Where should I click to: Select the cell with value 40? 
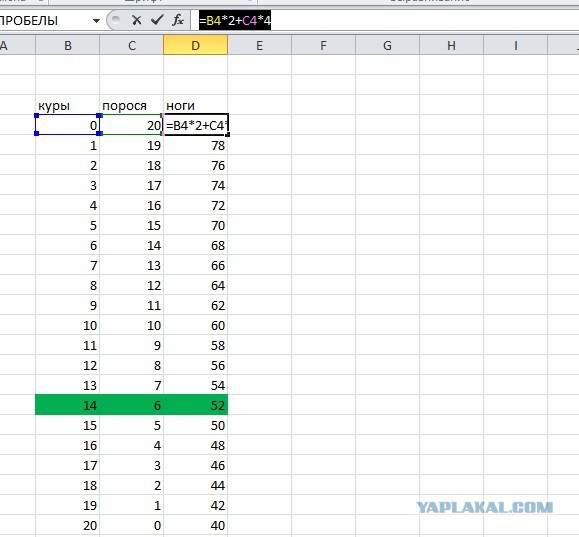(196, 525)
